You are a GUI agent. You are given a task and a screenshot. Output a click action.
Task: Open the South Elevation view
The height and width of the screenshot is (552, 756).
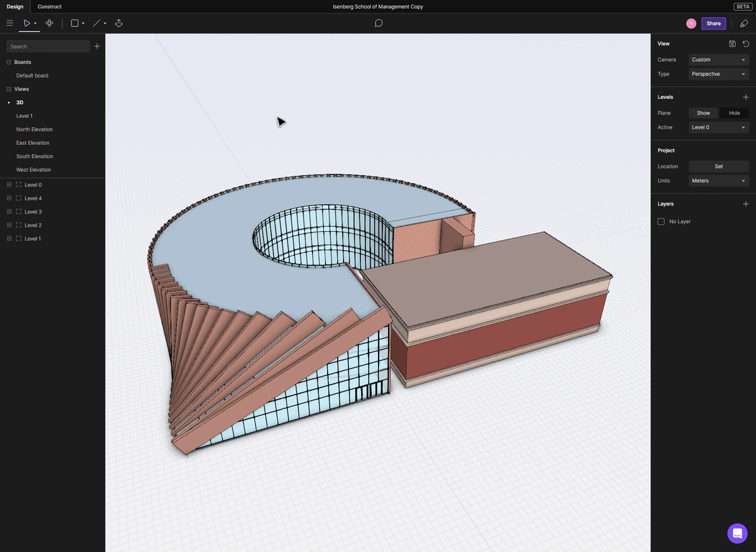click(x=35, y=156)
